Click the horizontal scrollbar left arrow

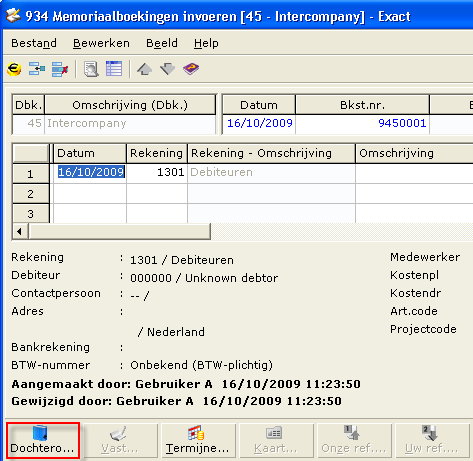(x=20, y=231)
